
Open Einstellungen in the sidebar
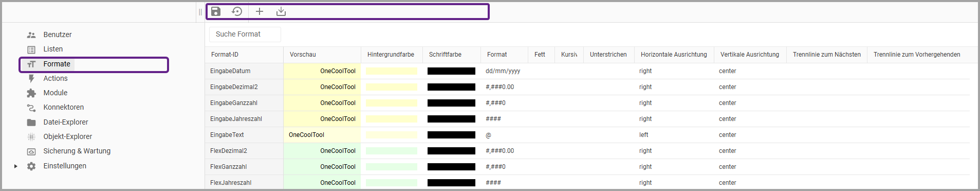(65, 166)
